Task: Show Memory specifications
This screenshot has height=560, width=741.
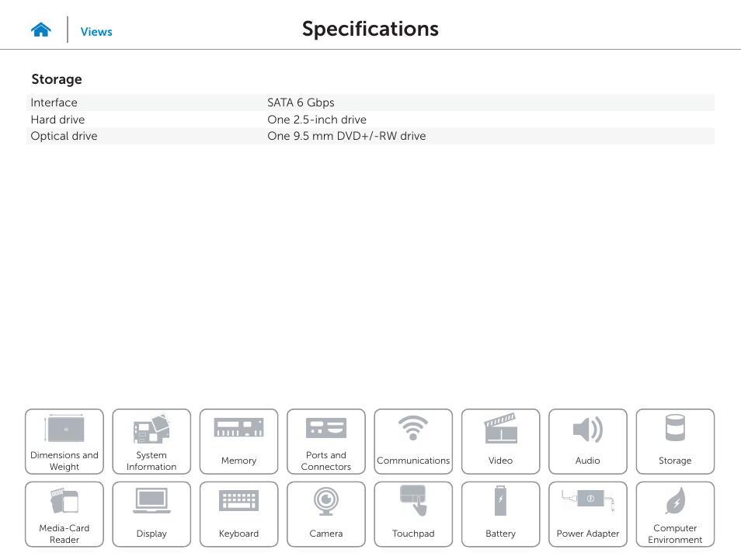Action: pyautogui.click(x=238, y=441)
